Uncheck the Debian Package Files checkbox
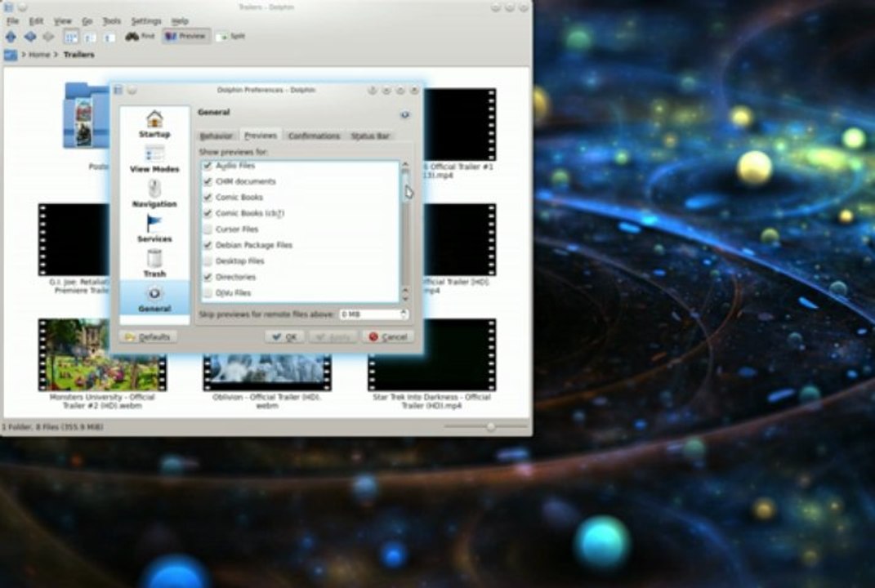 pyautogui.click(x=208, y=245)
